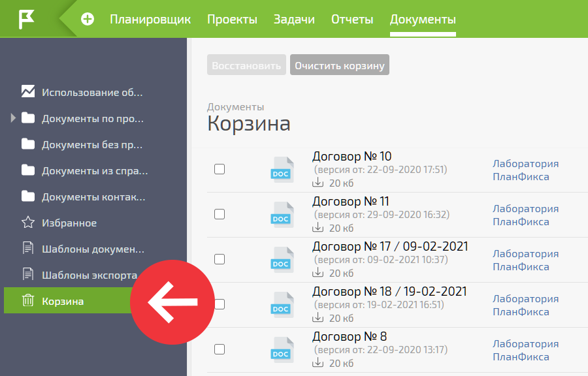Open the Задачи menu item

click(294, 19)
